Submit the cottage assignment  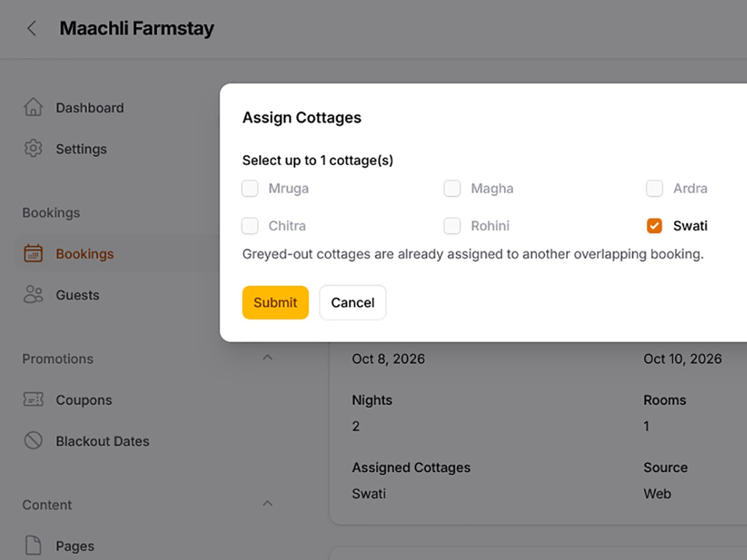pyautogui.click(x=275, y=302)
